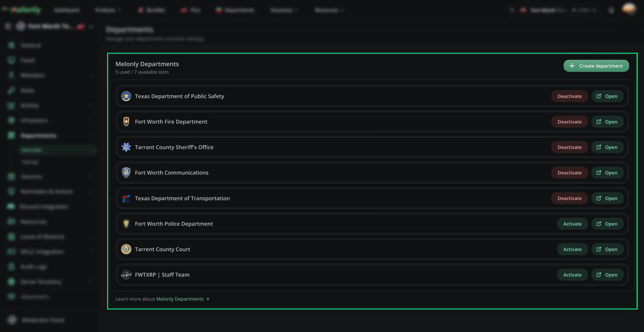Select the 'Fort Worth Communications' name text
644x332 pixels.
172,173
